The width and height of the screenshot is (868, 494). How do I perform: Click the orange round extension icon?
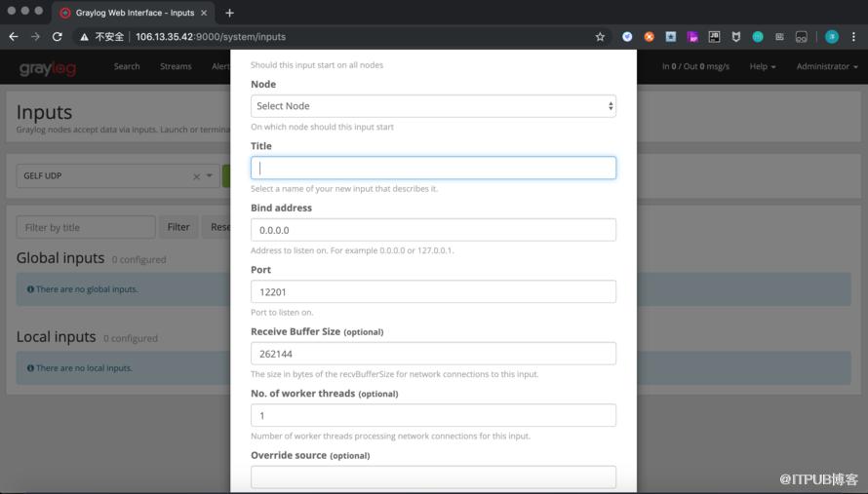coord(649,36)
